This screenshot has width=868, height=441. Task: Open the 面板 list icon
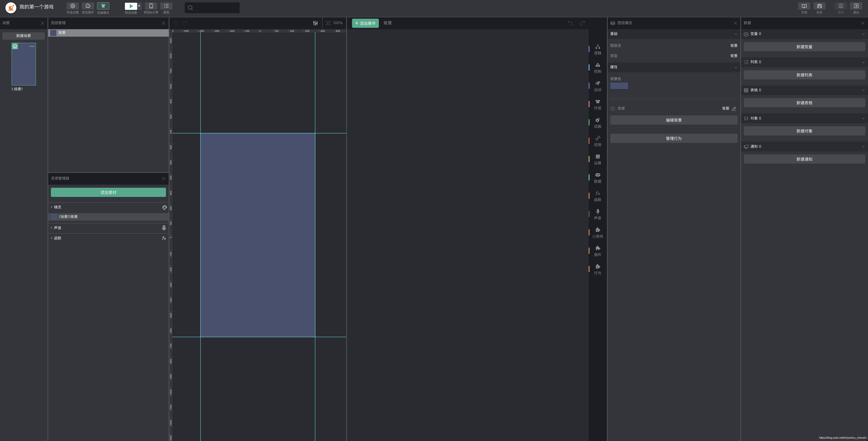coord(167,6)
